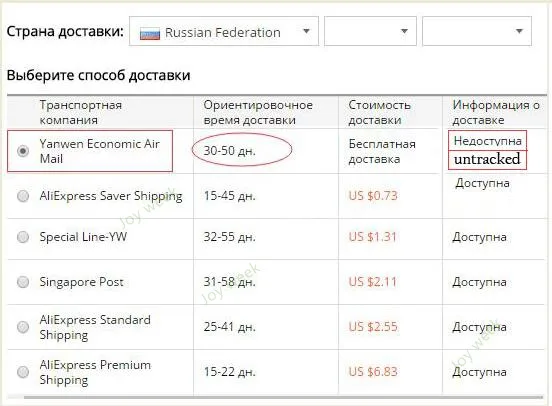Click the horizontal scrollbar below the table
This screenshot has height=406, width=552.
coord(283,398)
